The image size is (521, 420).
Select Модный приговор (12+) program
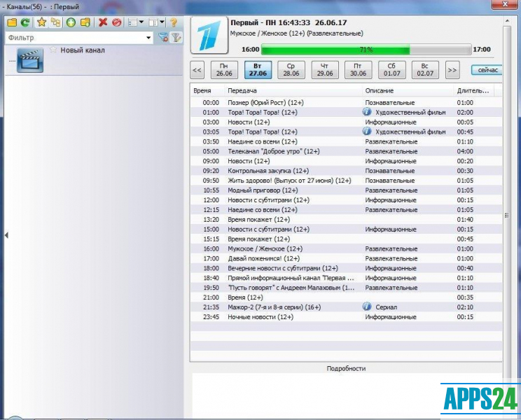346,190
